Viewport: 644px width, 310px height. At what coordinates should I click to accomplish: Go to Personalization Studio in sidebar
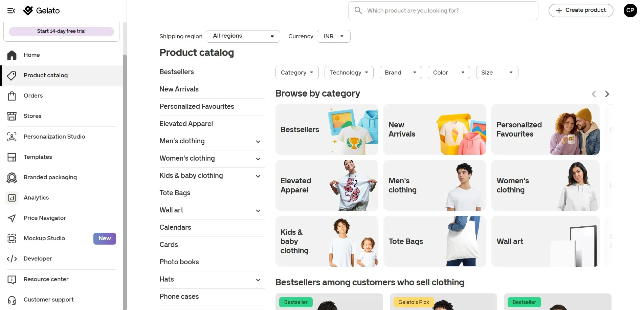tap(54, 137)
